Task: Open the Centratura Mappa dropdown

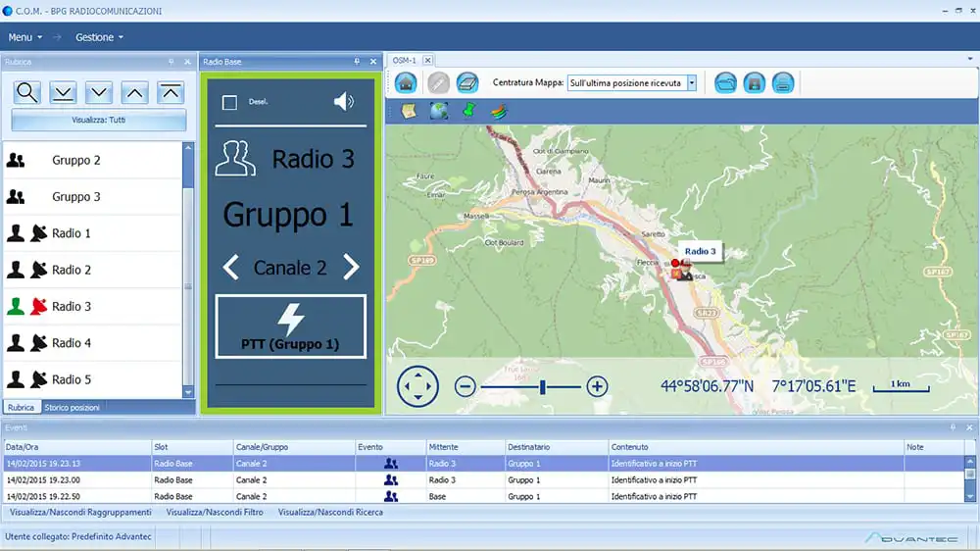Action: pos(691,83)
